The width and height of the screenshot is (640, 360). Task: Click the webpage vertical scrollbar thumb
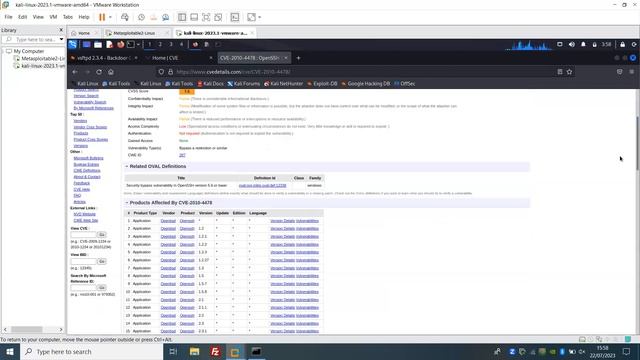[637, 143]
